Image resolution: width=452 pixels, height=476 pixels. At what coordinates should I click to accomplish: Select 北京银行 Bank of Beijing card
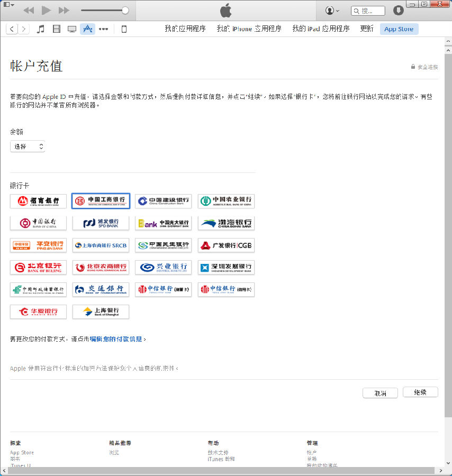click(38, 268)
